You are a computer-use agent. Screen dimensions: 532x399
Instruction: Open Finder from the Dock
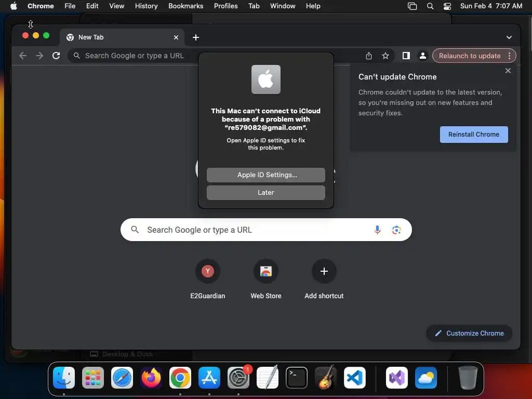tap(64, 378)
